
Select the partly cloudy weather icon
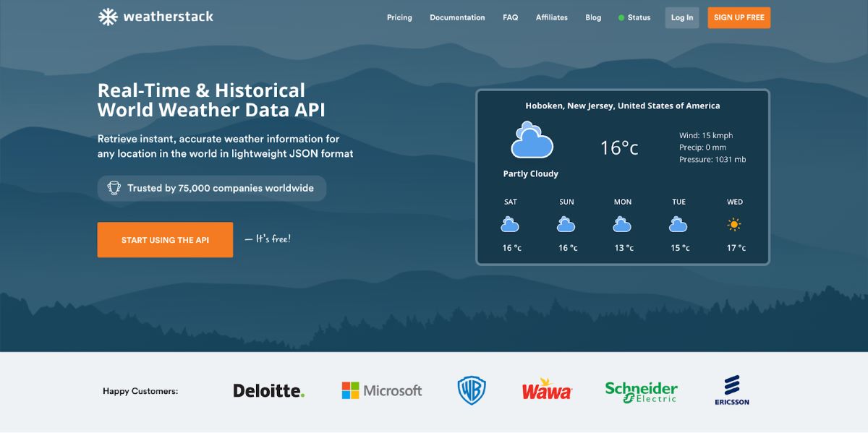[x=531, y=141]
